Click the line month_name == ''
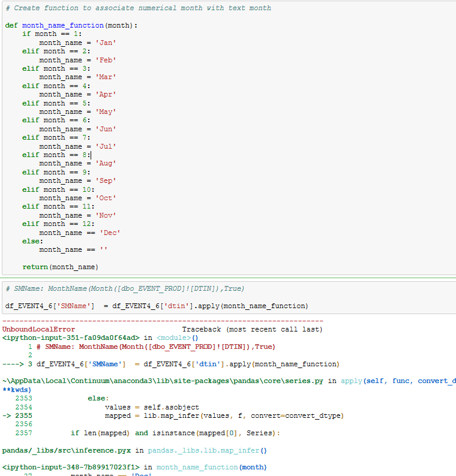The width and height of the screenshot is (456, 476). (x=73, y=249)
